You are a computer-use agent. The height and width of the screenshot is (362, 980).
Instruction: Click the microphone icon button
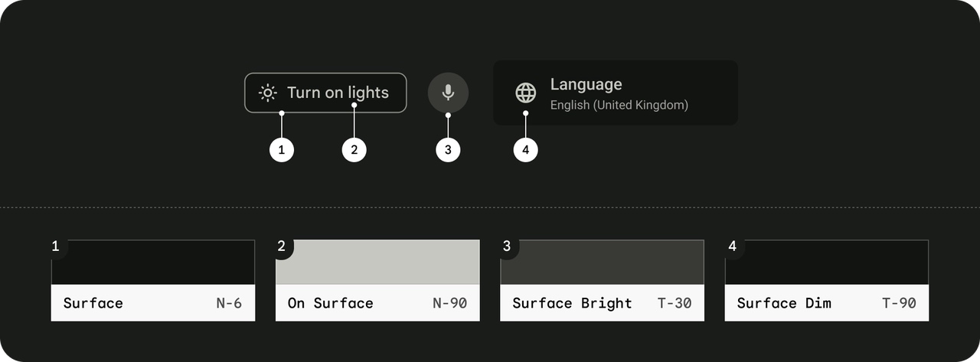coord(448,93)
